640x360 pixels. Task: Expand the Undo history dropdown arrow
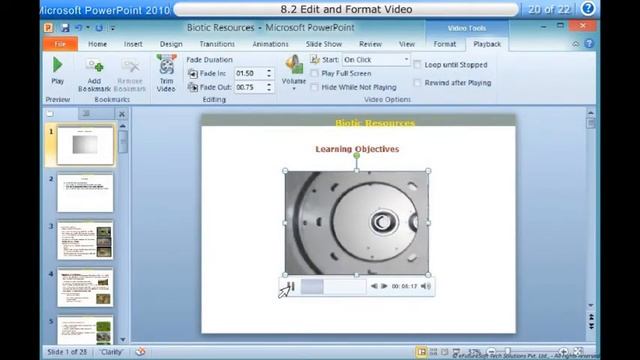pyautogui.click(x=88, y=28)
